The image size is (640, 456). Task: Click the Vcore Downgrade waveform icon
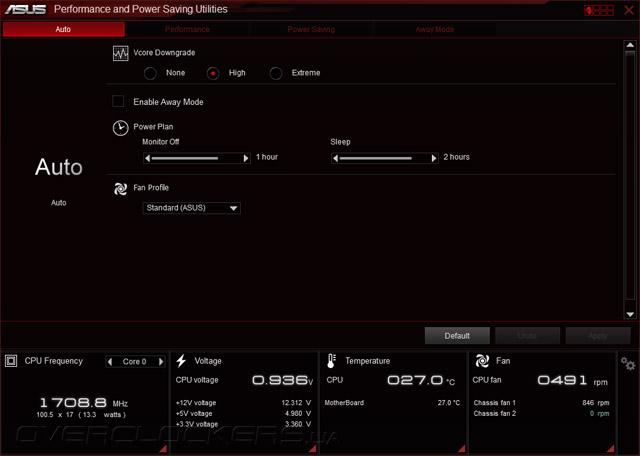click(x=120, y=53)
